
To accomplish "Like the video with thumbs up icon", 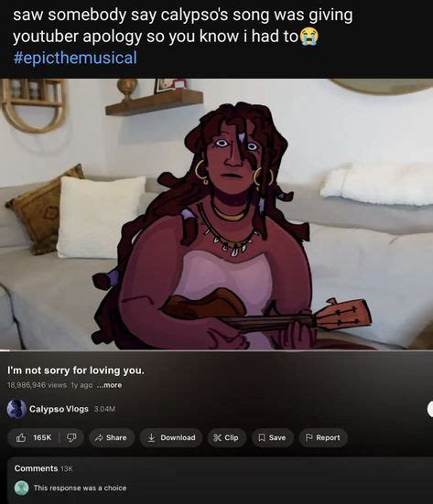I will tap(21, 437).
